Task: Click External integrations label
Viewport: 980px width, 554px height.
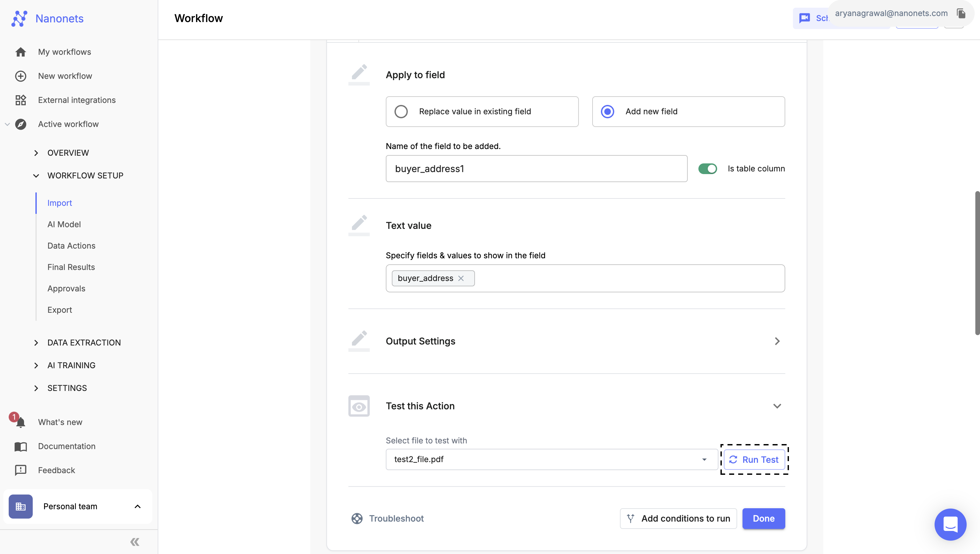Action: click(77, 100)
